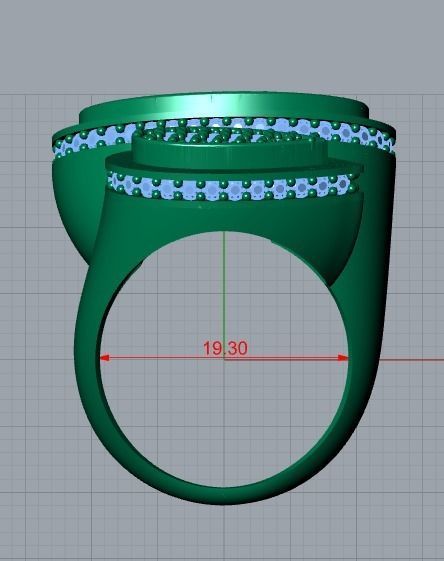Click the left red dimension arrowhead
This screenshot has height=561, width=444.
pos(104,357)
